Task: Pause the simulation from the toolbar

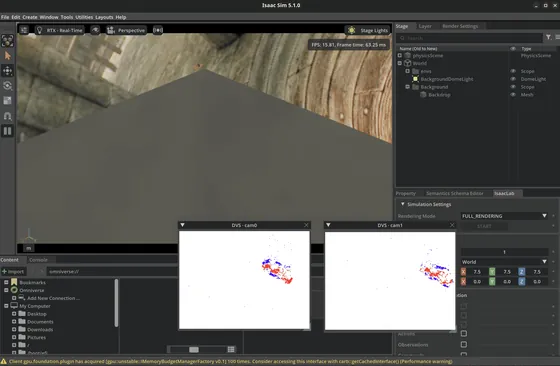Action: pyautogui.click(x=8, y=131)
